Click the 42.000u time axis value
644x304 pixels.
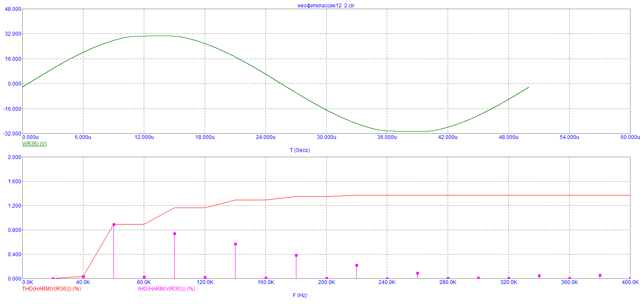click(448, 137)
